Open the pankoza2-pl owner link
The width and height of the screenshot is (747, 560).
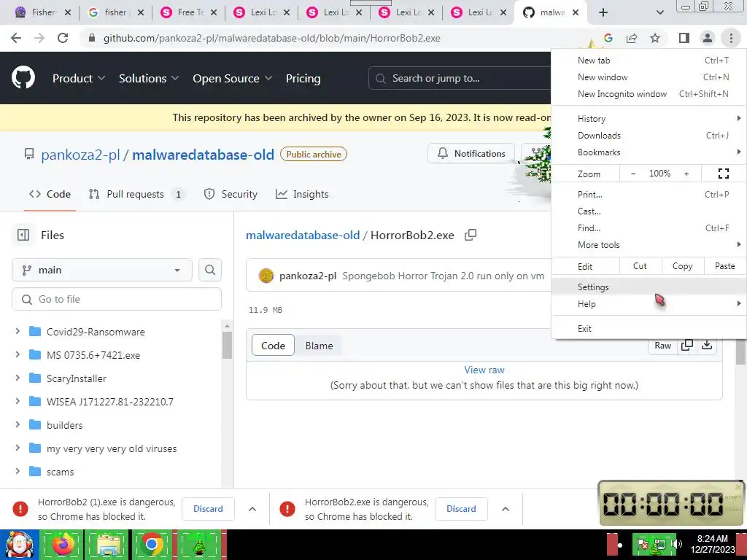pyautogui.click(x=80, y=155)
